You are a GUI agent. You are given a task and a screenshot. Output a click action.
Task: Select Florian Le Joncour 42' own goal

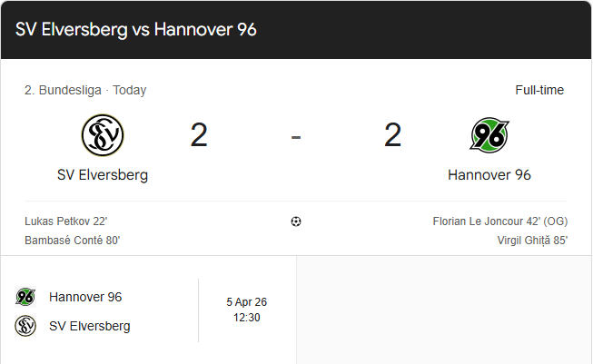[x=500, y=221]
